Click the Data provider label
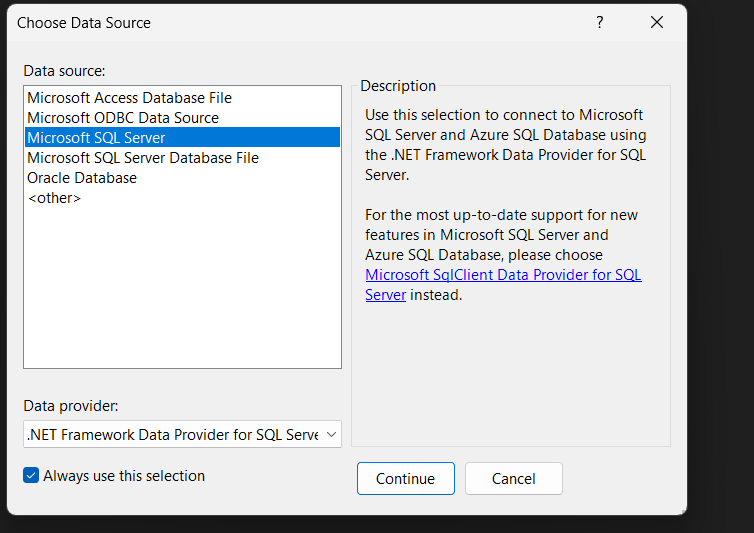The height and width of the screenshot is (533, 754). tap(71, 406)
